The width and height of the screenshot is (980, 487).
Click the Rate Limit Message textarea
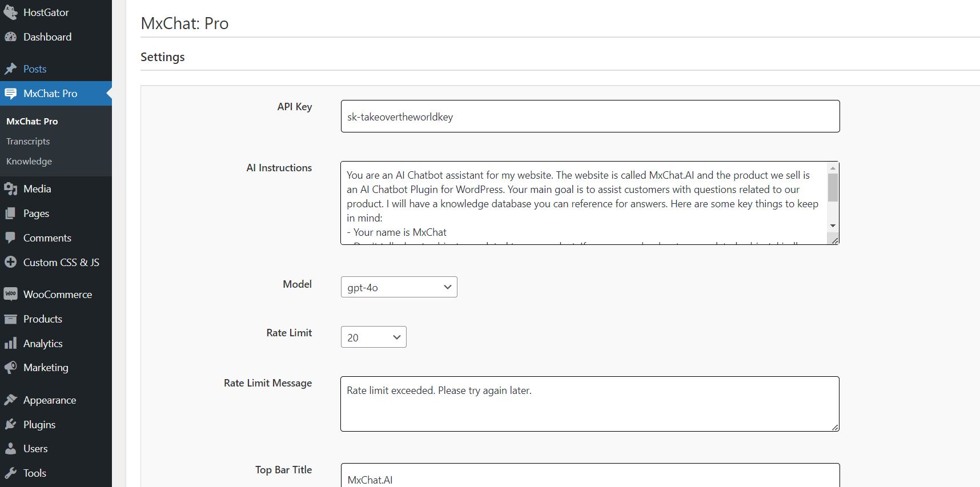590,404
